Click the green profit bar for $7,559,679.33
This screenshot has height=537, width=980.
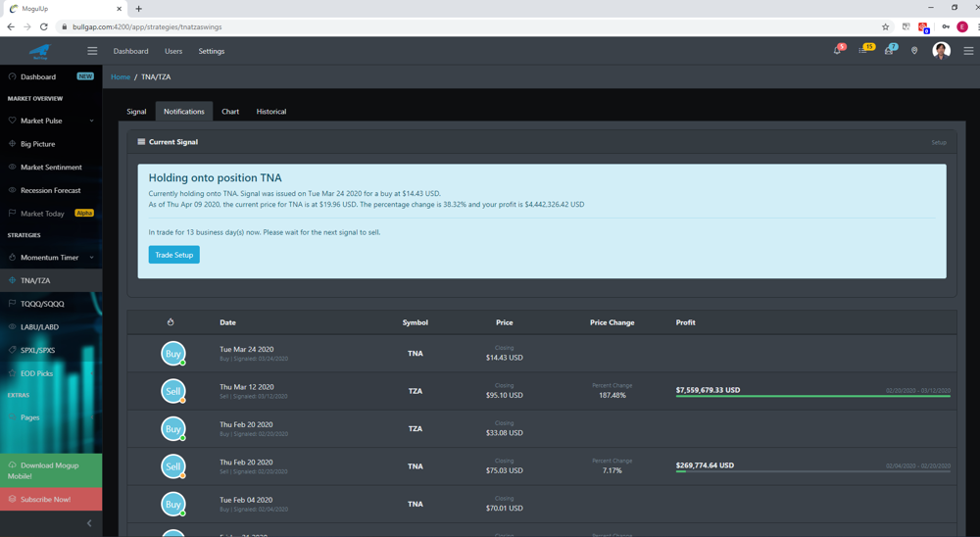point(813,396)
